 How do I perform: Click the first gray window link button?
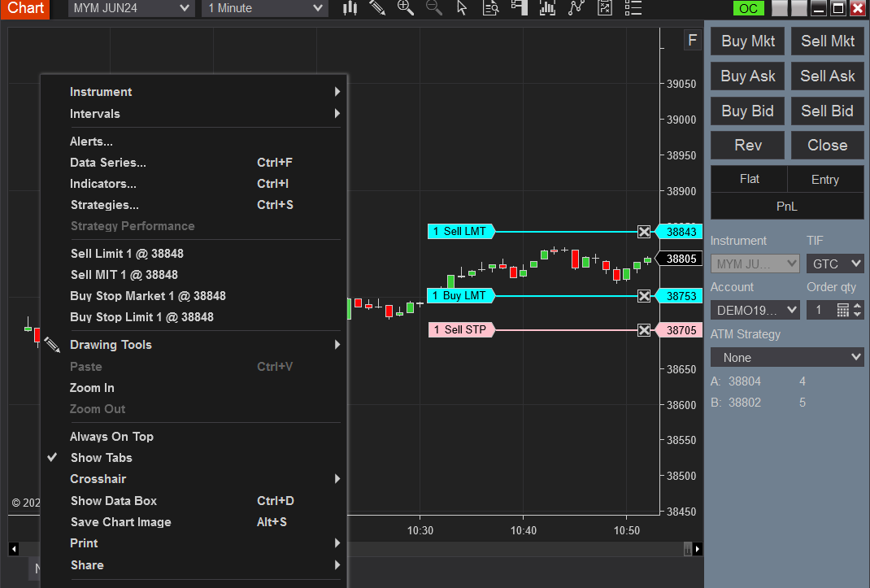(x=780, y=8)
